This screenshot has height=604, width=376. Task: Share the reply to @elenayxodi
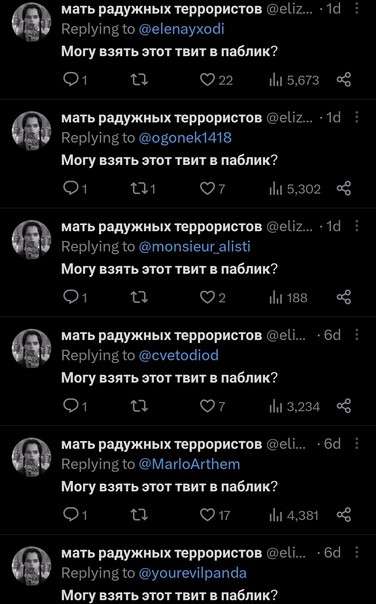(x=344, y=80)
